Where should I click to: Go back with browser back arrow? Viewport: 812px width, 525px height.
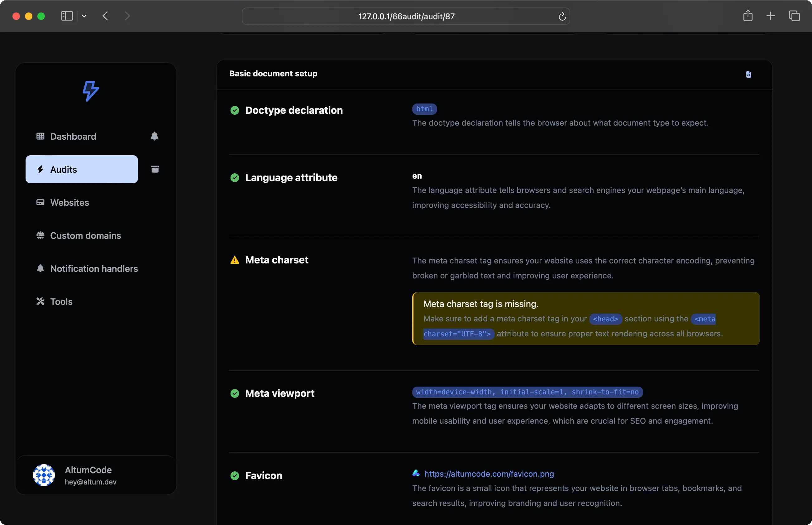(x=105, y=16)
